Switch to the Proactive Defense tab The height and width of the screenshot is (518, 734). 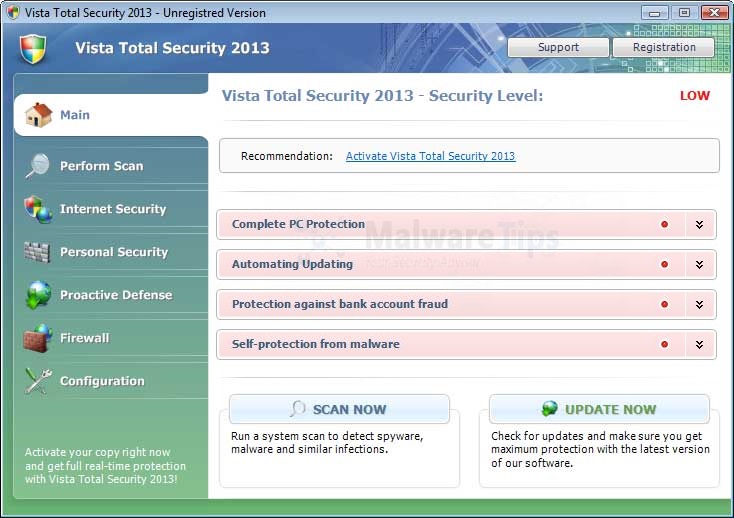[116, 295]
